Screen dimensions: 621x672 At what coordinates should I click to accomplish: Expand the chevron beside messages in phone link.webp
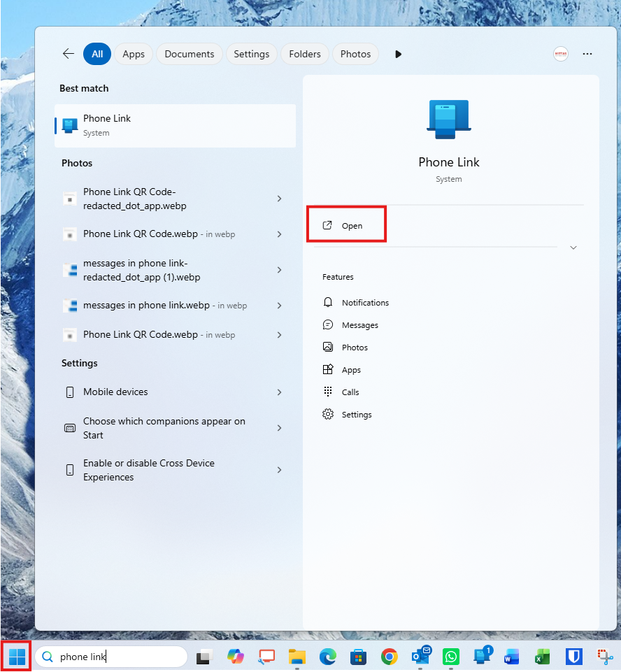280,306
